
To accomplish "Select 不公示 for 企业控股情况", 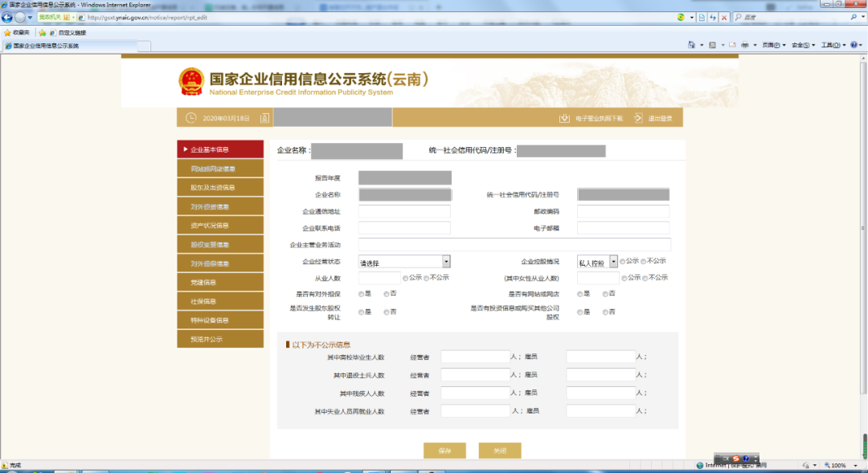I will click(643, 261).
